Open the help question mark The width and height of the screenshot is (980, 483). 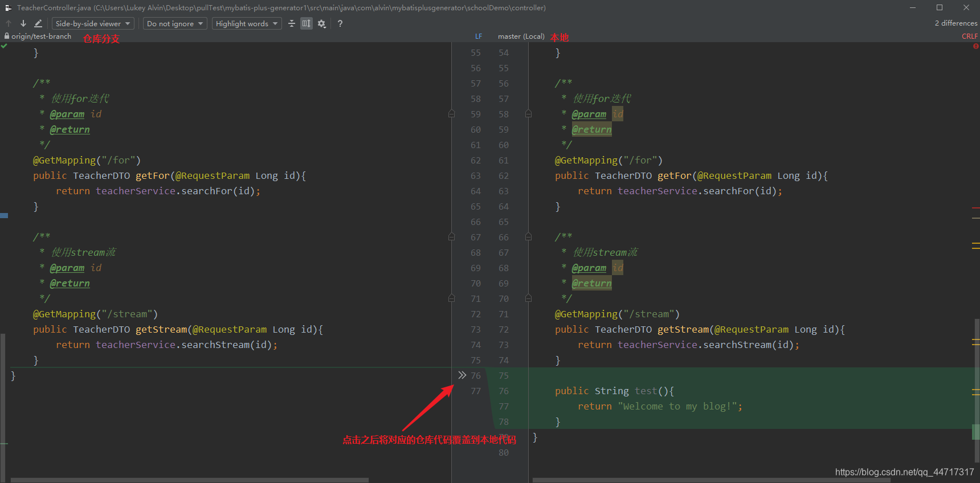[340, 23]
